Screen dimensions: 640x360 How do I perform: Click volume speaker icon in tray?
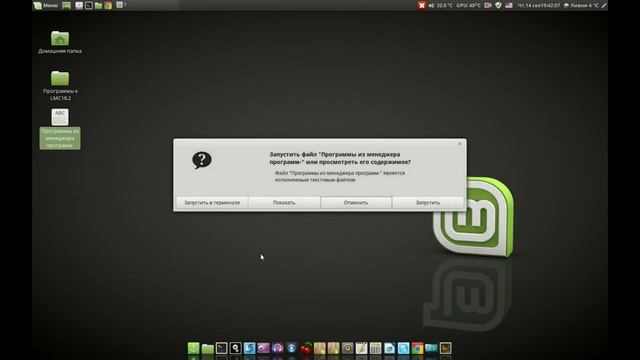(431, 5)
